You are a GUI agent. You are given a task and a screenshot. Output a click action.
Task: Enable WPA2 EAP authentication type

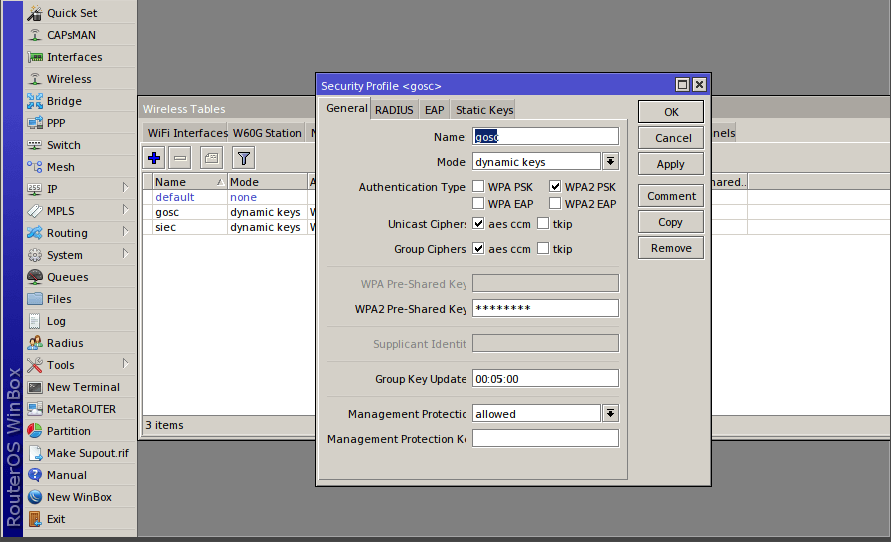click(x=555, y=203)
